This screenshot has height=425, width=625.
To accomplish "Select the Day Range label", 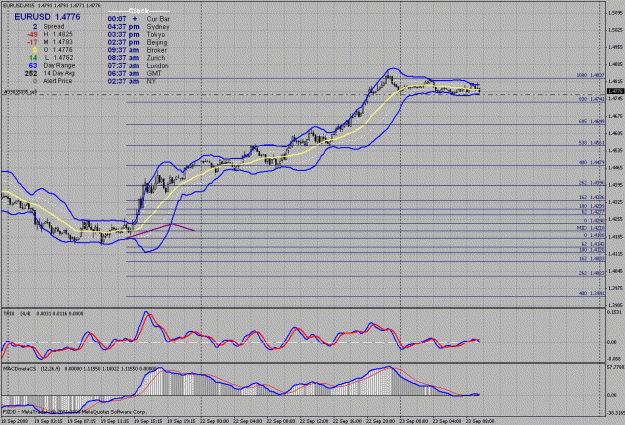I will click(59, 65).
